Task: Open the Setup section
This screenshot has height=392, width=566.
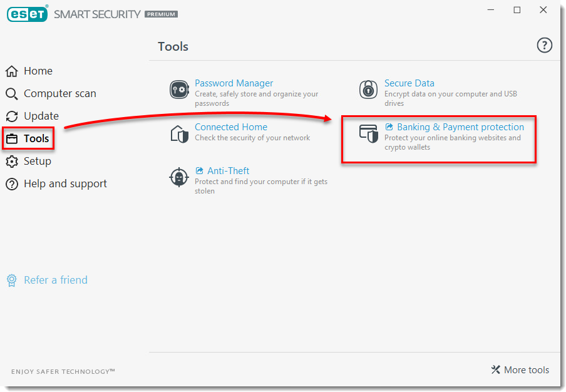Action: [x=37, y=161]
